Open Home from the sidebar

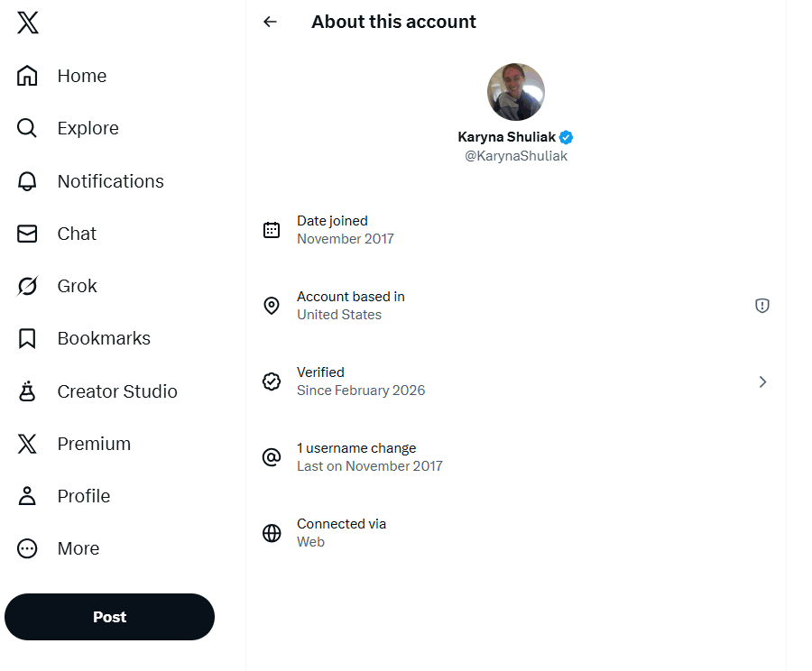click(x=61, y=76)
